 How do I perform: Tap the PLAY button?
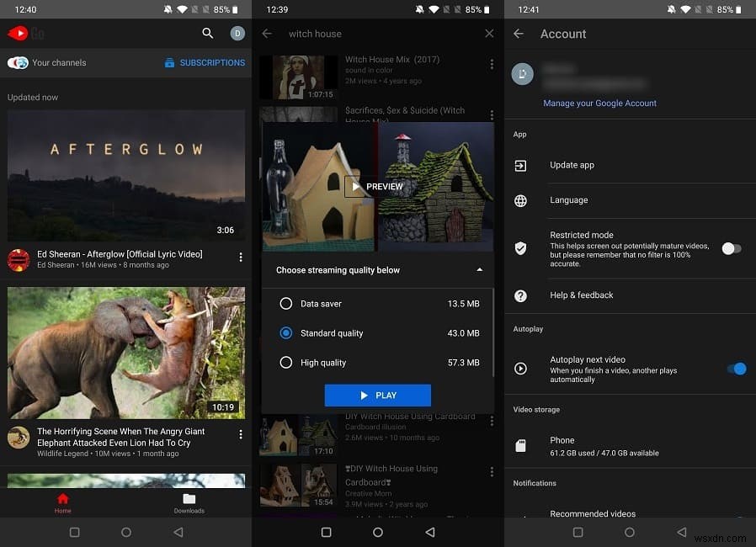point(377,395)
